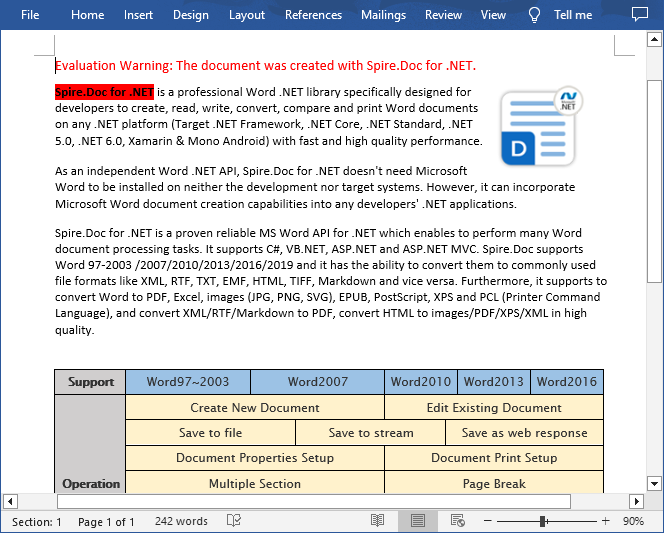Go to the References tab
664x533 pixels.
[313, 15]
